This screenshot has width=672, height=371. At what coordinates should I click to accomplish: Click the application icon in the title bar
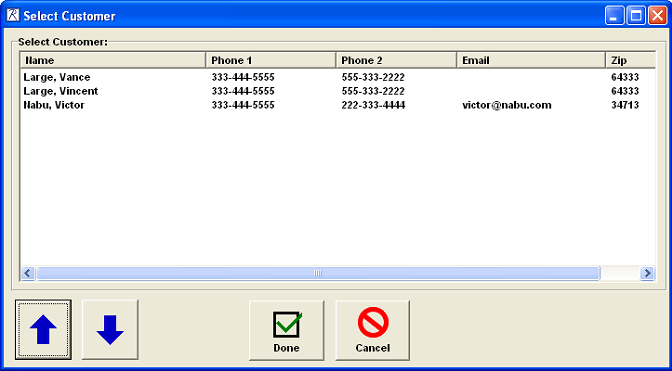pyautogui.click(x=13, y=16)
